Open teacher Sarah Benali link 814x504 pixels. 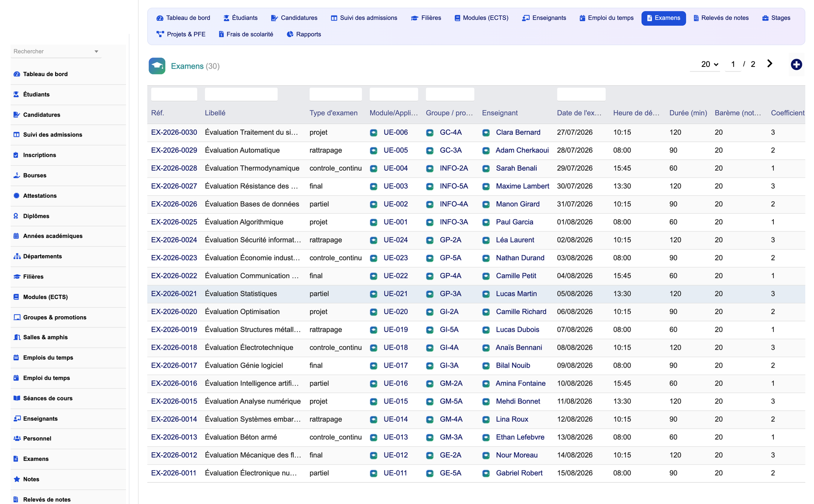(516, 168)
